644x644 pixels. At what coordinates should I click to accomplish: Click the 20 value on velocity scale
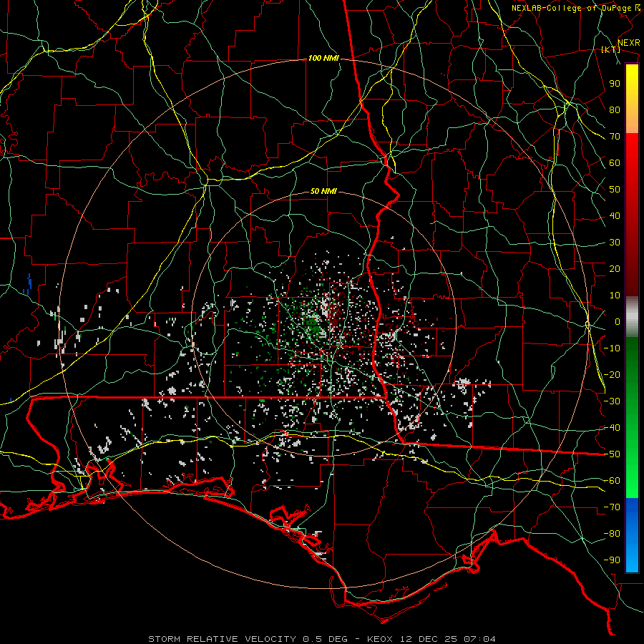615,269
